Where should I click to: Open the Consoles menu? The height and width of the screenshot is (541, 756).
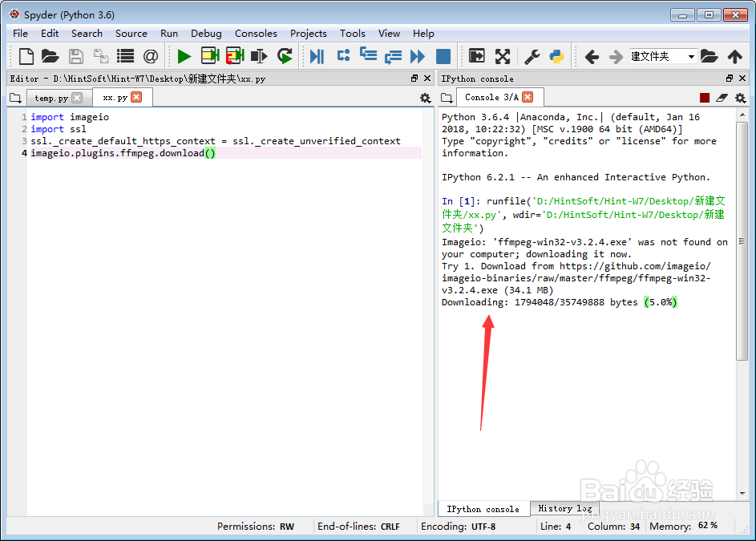pos(256,34)
